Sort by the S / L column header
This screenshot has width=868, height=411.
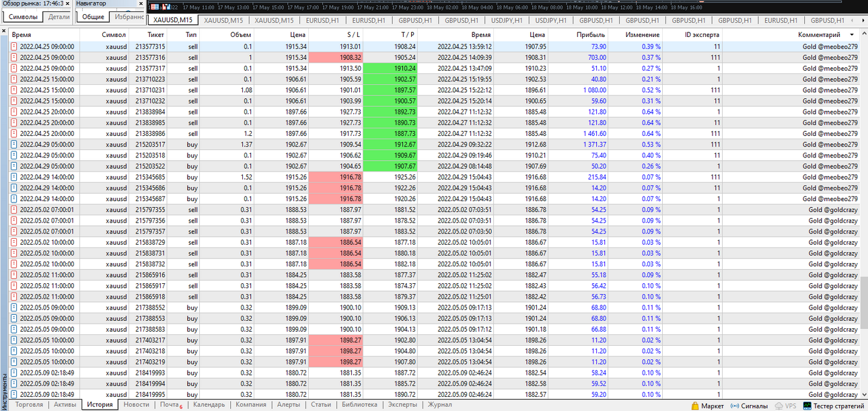pyautogui.click(x=335, y=34)
